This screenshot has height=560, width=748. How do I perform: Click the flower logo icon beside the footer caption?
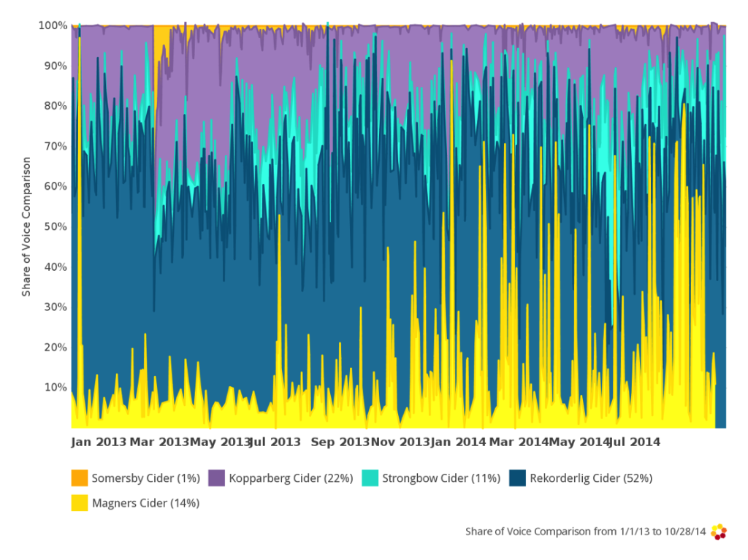pos(719,532)
